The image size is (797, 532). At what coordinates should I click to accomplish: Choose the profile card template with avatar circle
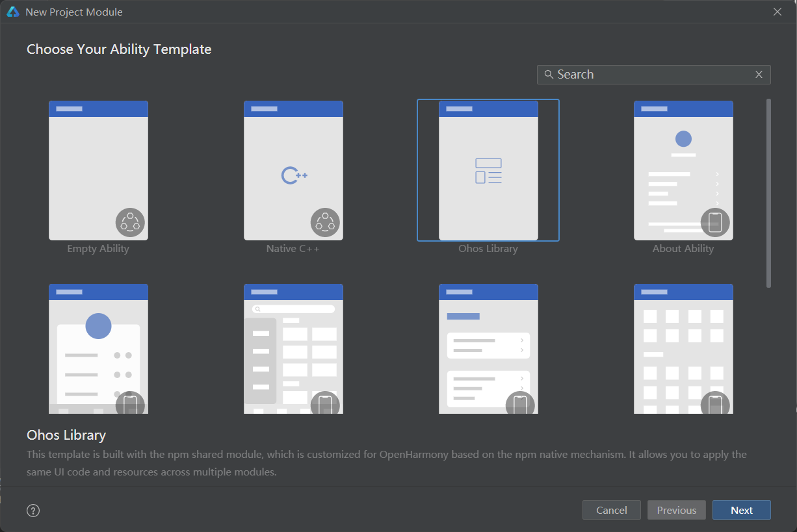(x=98, y=349)
